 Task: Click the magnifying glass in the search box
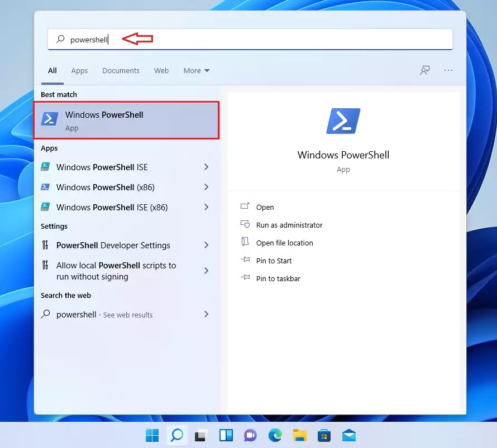pyautogui.click(x=59, y=39)
